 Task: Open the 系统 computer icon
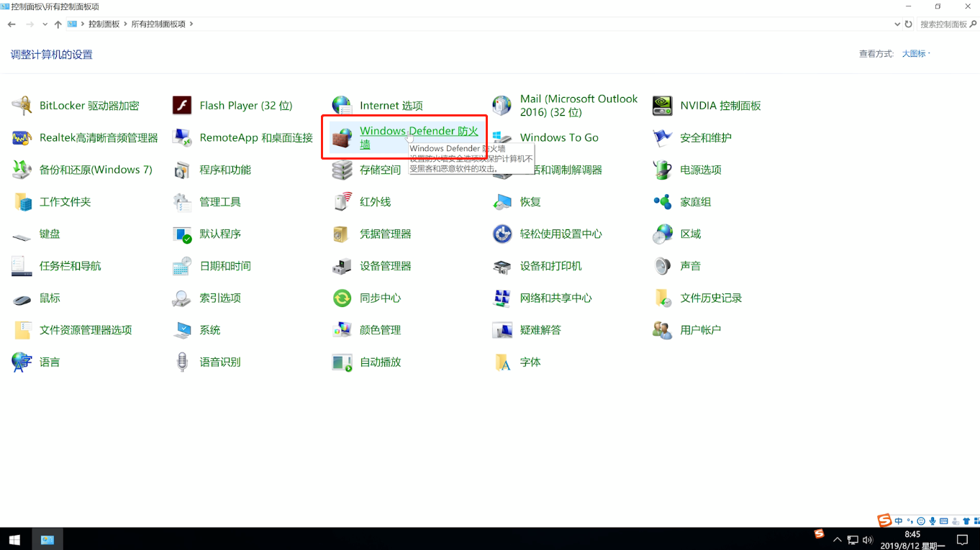pyautogui.click(x=182, y=331)
